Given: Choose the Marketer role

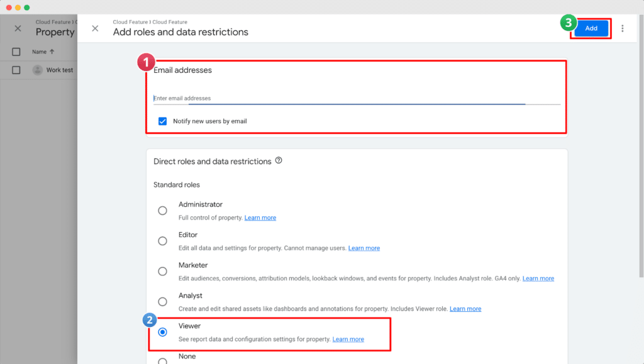Looking at the screenshot, I should (x=162, y=271).
